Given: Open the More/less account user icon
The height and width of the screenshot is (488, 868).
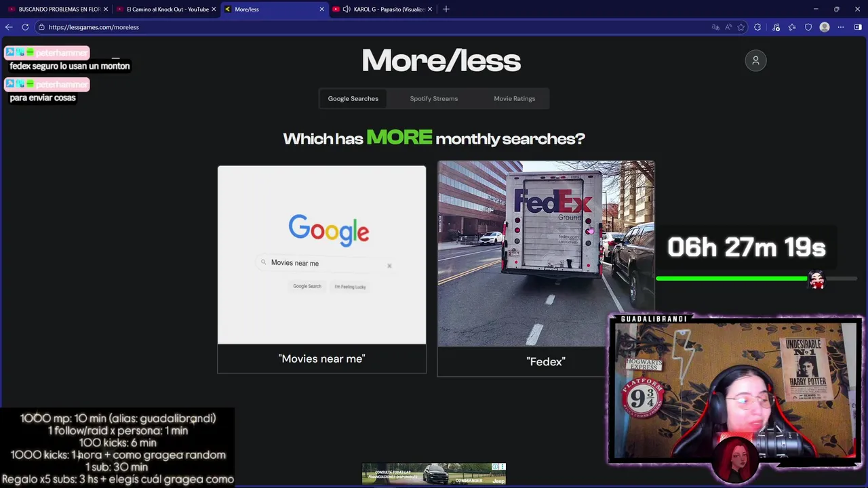Looking at the screenshot, I should coord(755,60).
